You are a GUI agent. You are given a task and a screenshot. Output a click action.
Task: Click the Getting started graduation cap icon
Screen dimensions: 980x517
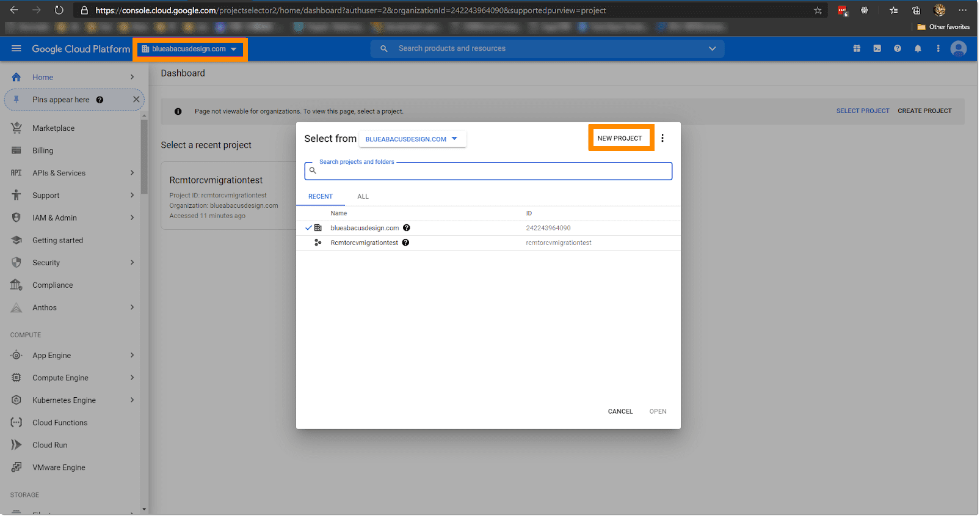click(x=16, y=240)
